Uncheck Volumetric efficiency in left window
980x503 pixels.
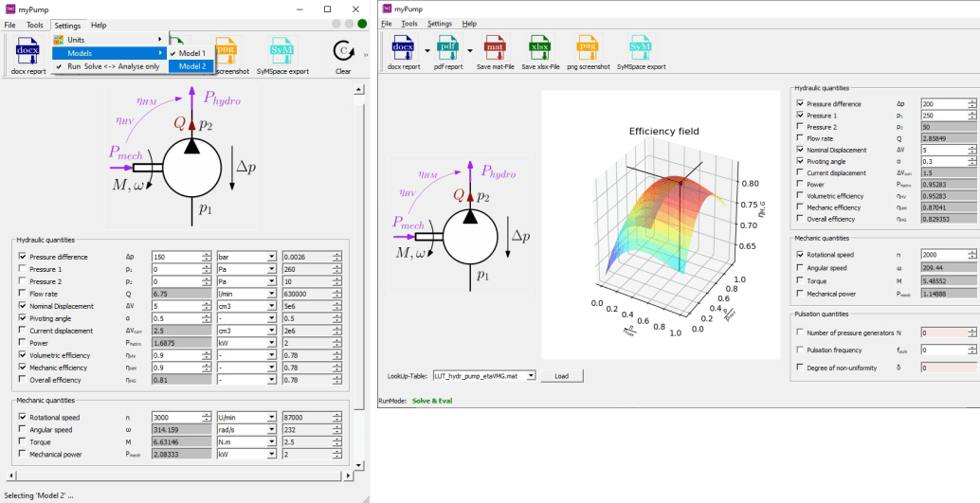(23, 355)
